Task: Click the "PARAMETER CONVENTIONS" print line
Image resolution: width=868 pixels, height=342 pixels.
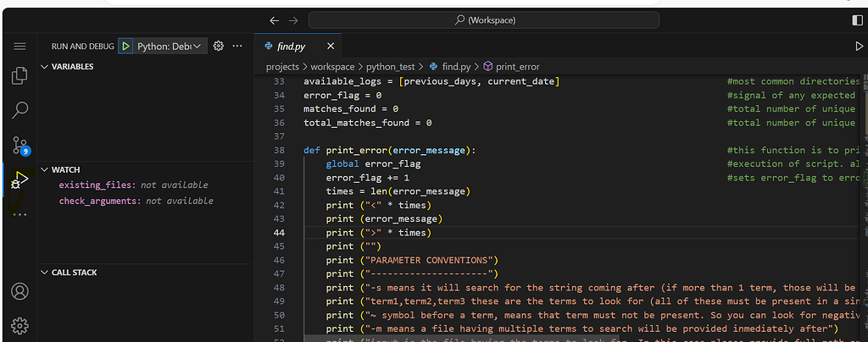Action: coord(412,260)
